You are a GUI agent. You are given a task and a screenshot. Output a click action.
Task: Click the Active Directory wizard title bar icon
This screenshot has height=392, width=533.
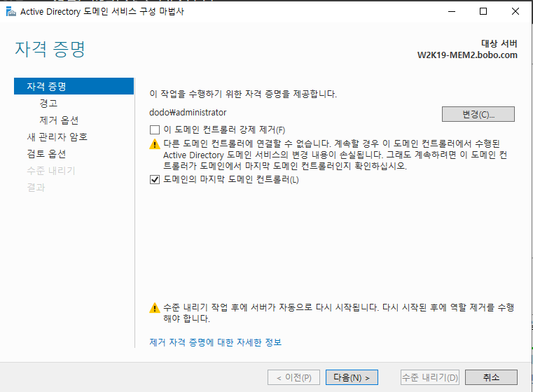pos(11,11)
